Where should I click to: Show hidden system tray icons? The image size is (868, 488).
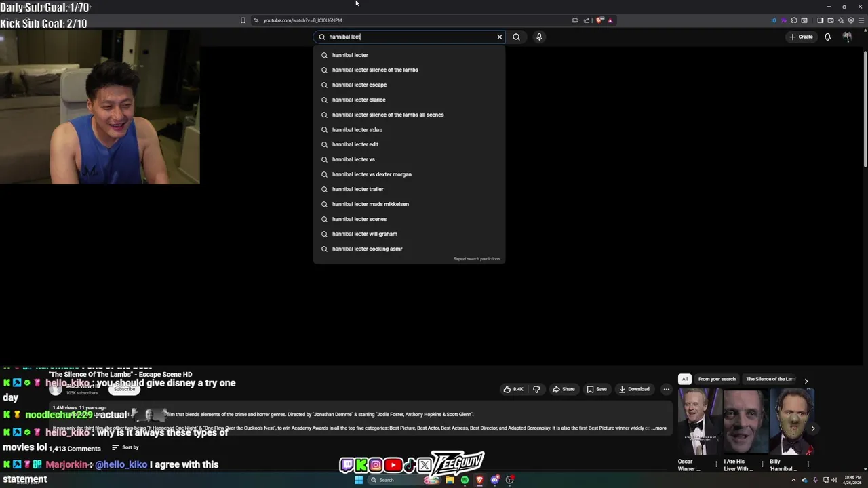[793, 480]
